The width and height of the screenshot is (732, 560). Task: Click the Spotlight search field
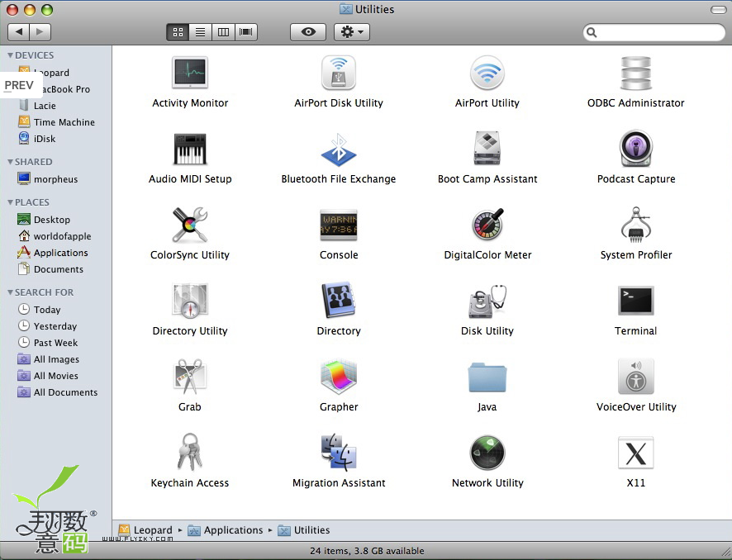654,32
